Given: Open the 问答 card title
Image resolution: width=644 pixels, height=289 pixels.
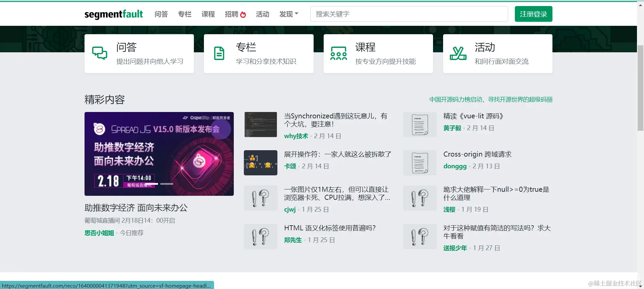Looking at the screenshot, I should [x=126, y=47].
